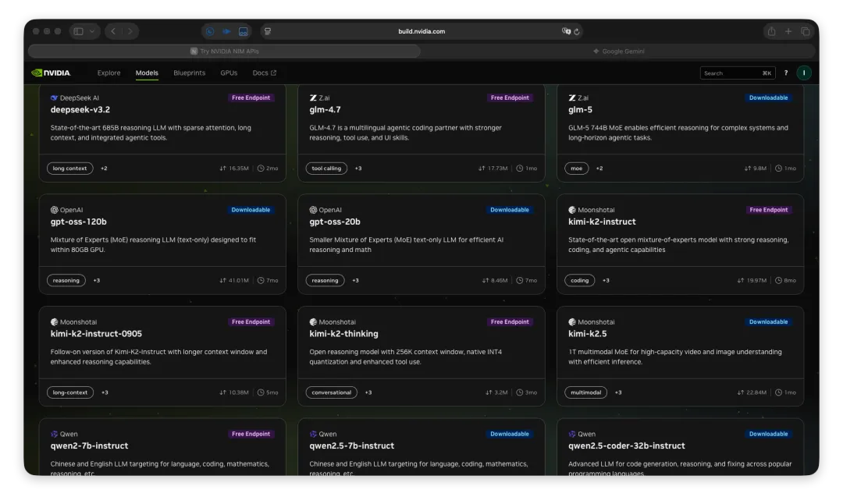Click Downloadable badge on kimi-k2.5
The image size is (843, 504).
[x=768, y=322]
